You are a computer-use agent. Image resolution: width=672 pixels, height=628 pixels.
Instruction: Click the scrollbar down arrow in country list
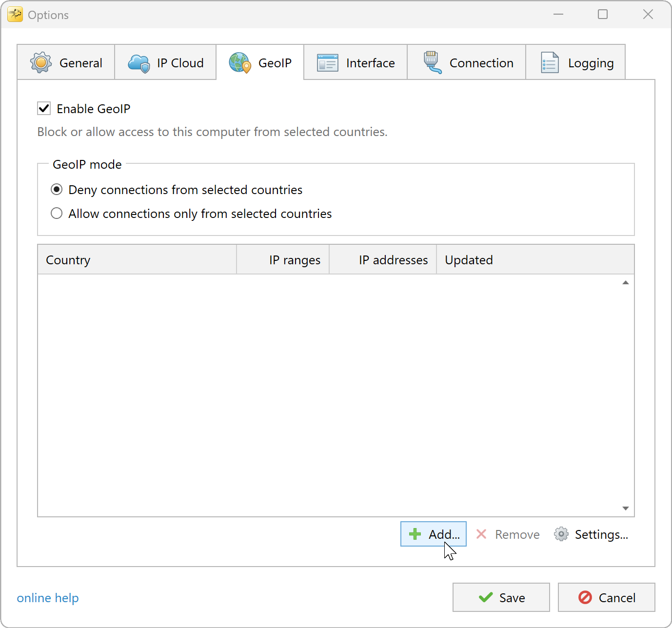click(x=626, y=509)
